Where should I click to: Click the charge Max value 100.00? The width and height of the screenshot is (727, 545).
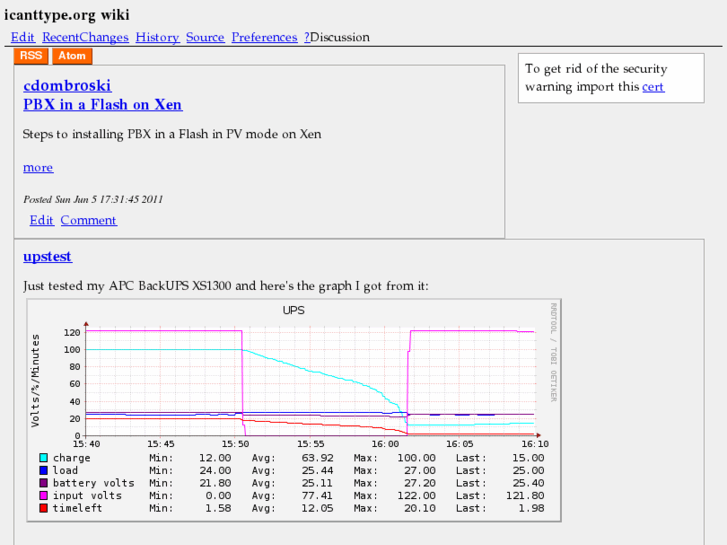(416, 458)
